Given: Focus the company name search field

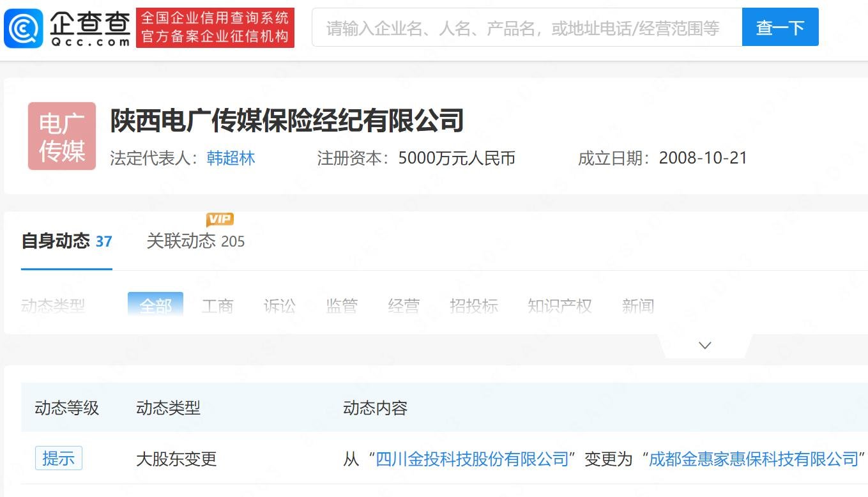Looking at the screenshot, I should [x=527, y=27].
